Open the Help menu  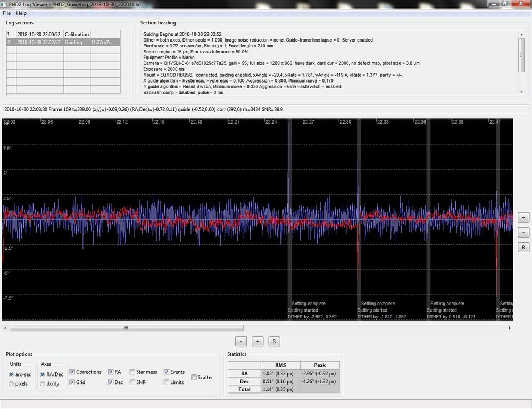(x=21, y=13)
